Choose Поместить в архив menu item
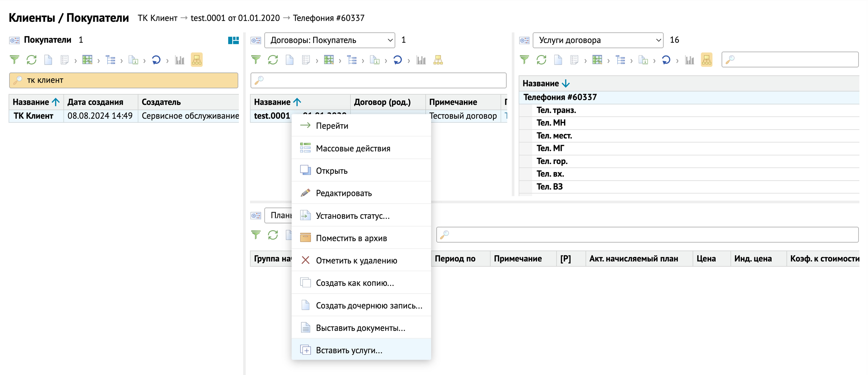The width and height of the screenshot is (868, 375). 361,238
